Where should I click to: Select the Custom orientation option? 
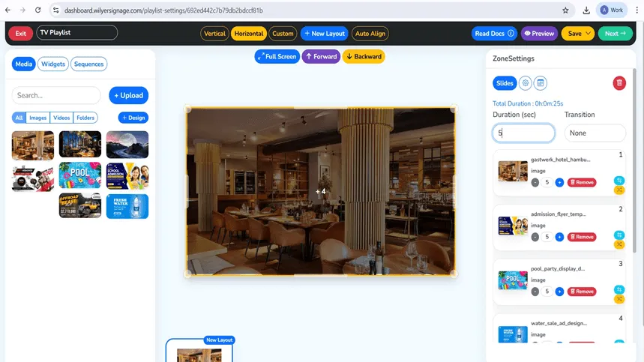coord(283,33)
